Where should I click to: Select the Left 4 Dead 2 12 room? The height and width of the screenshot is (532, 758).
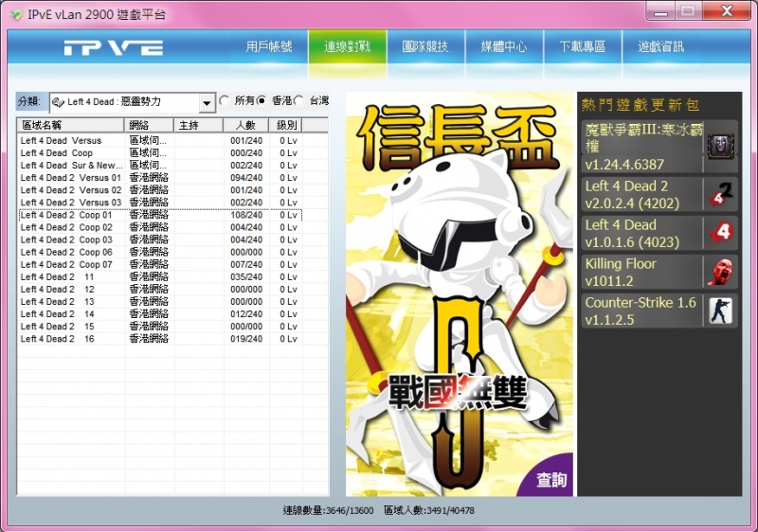pos(160,289)
